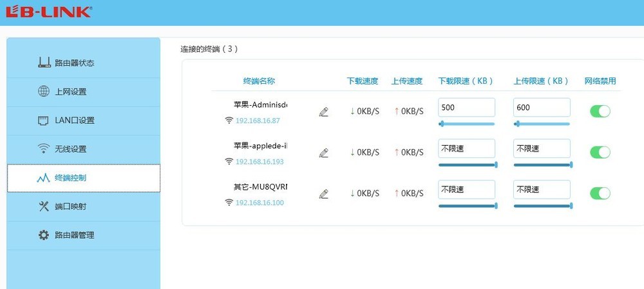Image resolution: width=644 pixels, height=289 pixels.
Task: Click download limit field for 其它-MU8QVR
Action: (466, 190)
